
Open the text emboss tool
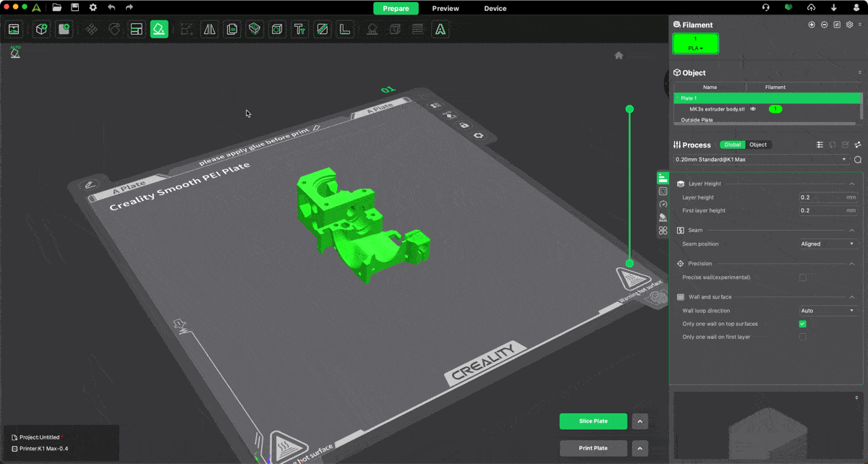(299, 30)
